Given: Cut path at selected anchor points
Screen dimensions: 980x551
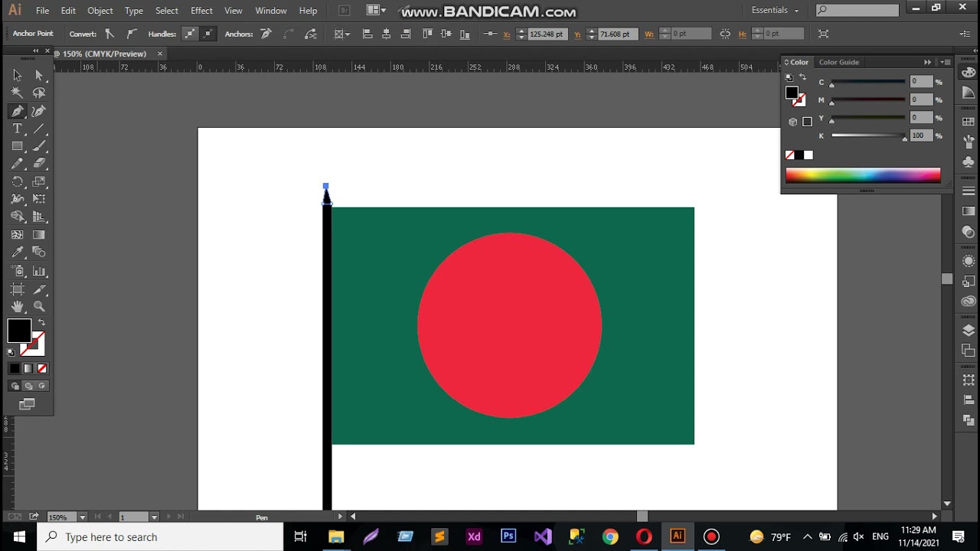Looking at the screenshot, I should (311, 34).
